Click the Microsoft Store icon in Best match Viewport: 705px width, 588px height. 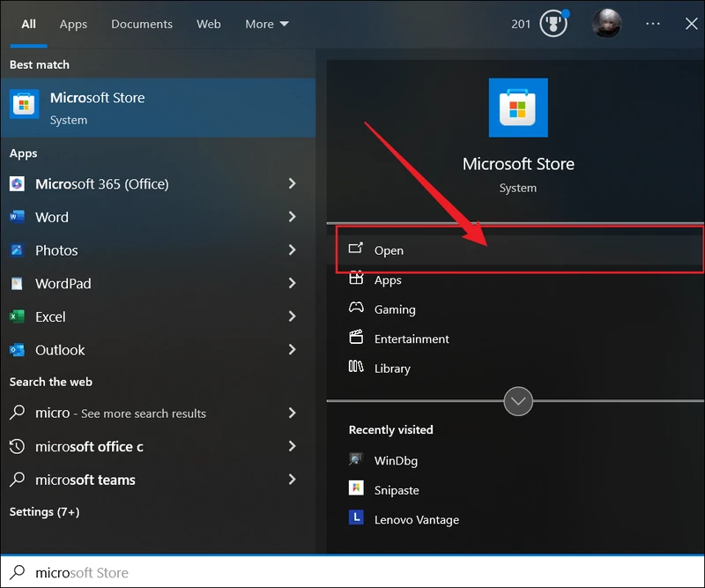pyautogui.click(x=24, y=104)
